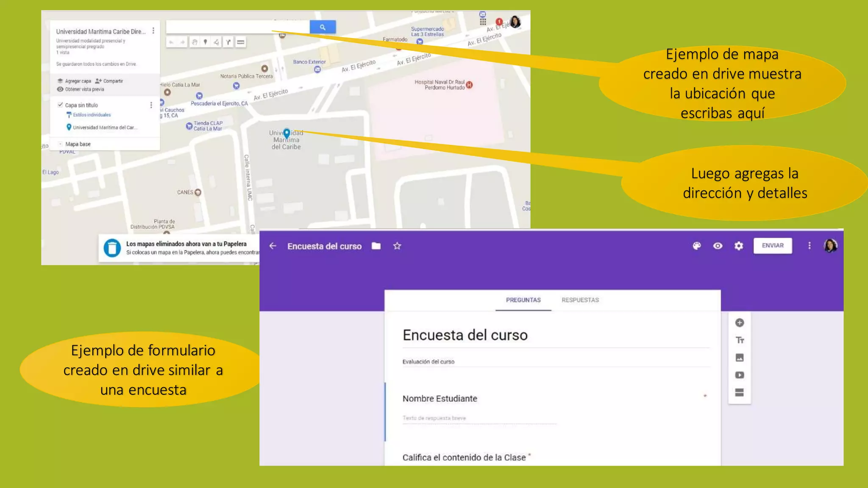Click the Evaluación del curso description
The height and width of the screenshot is (488, 868).
[428, 361]
